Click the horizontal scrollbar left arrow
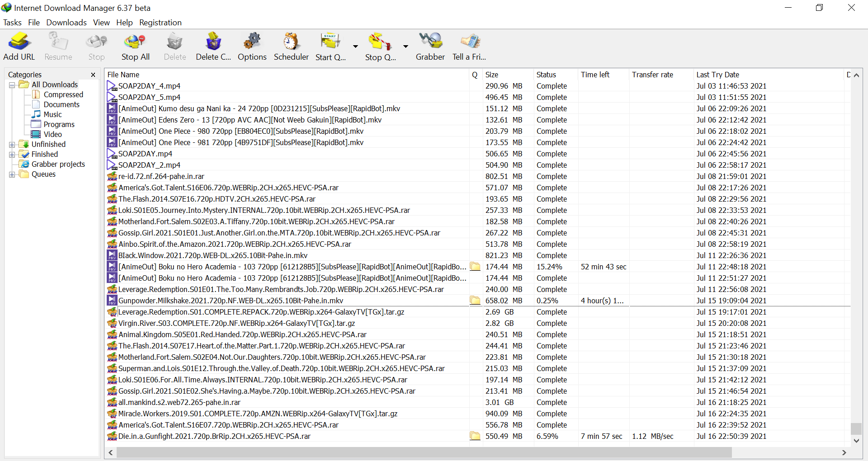Image resolution: width=868 pixels, height=461 pixels. point(111,452)
